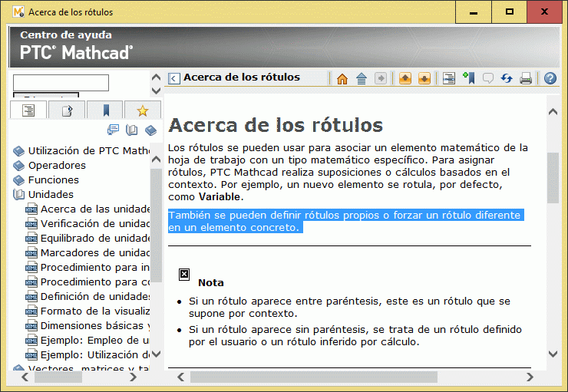Expand the Funciones book node
Viewport: 568px width, 392px height.
pyautogui.click(x=18, y=180)
